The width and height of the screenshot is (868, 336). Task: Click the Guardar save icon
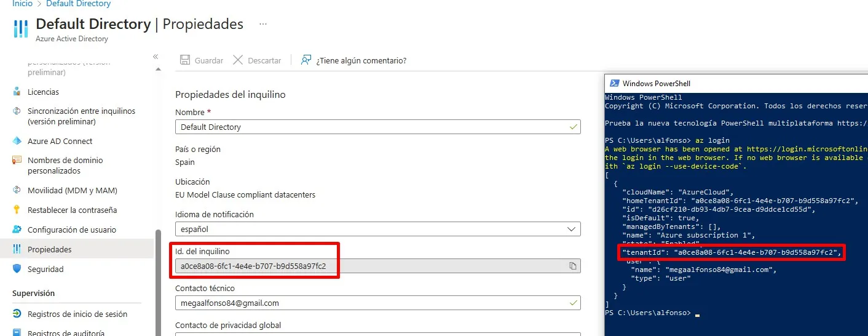[x=184, y=60]
